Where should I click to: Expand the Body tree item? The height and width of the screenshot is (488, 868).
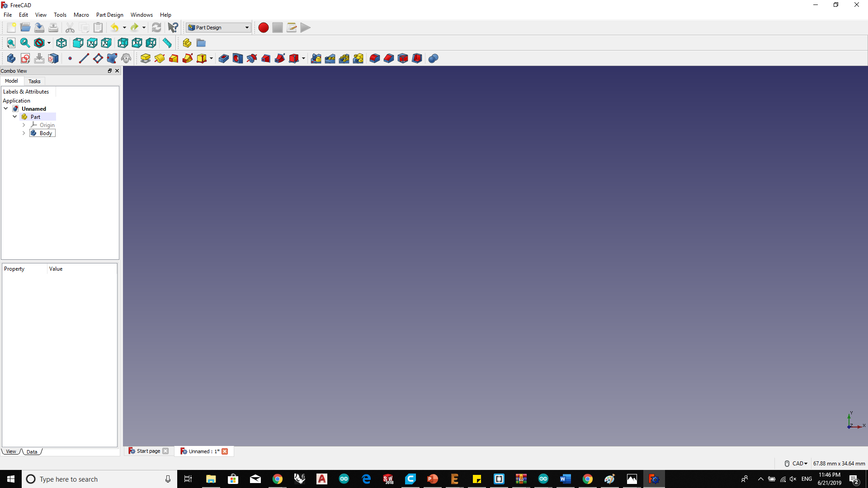tap(24, 133)
